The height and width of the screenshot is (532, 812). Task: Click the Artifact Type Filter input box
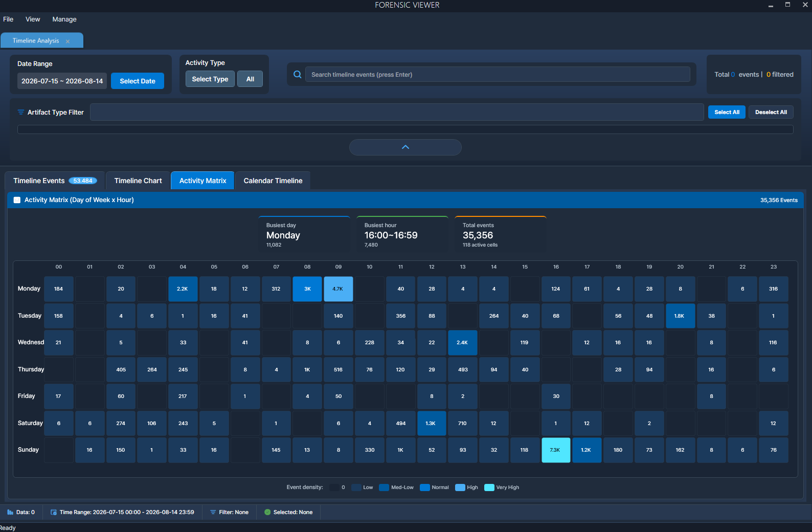pos(397,112)
